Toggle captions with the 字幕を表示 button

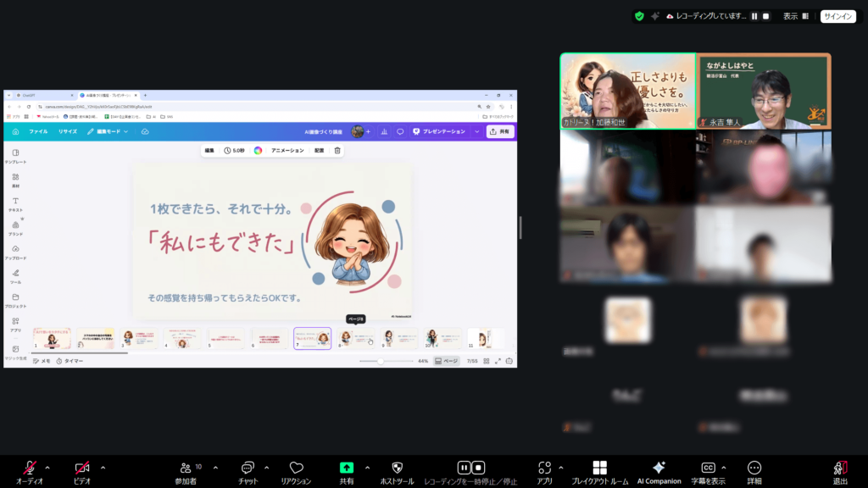[x=708, y=469]
